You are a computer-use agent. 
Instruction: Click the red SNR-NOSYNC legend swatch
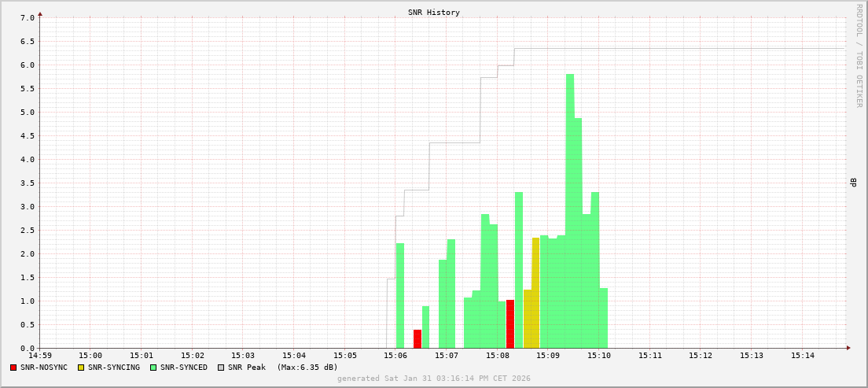(13, 368)
